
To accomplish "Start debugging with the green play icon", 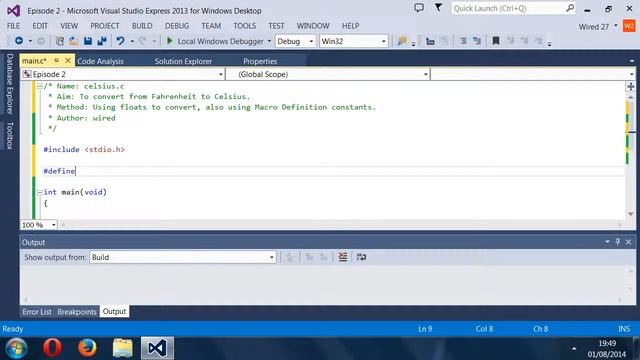I will point(170,41).
